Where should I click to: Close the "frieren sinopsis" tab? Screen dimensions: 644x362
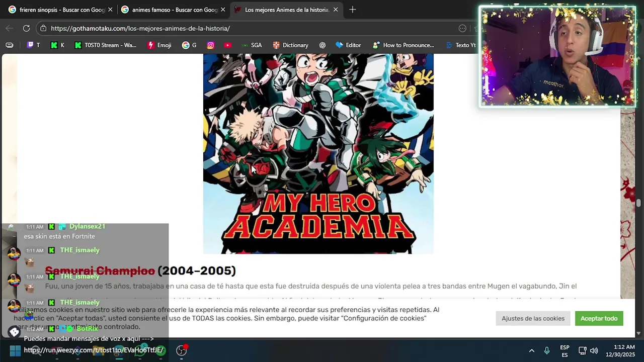(x=110, y=10)
